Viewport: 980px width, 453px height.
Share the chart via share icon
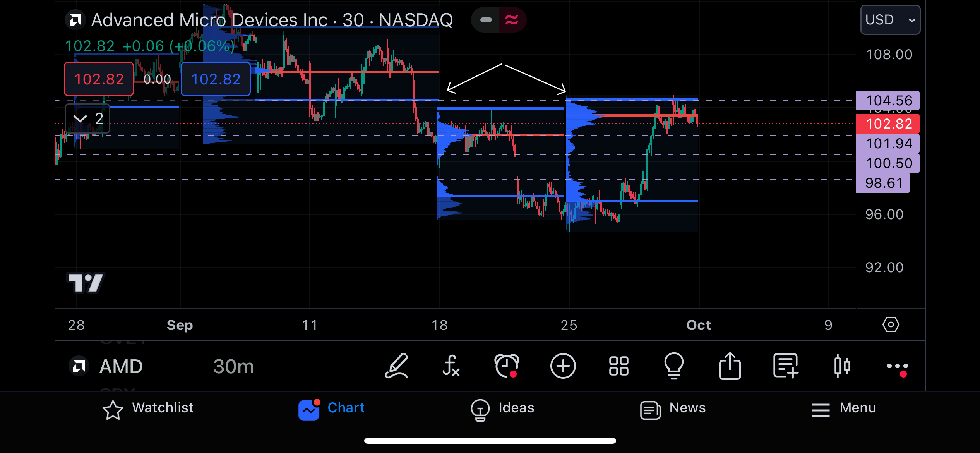pos(730,366)
